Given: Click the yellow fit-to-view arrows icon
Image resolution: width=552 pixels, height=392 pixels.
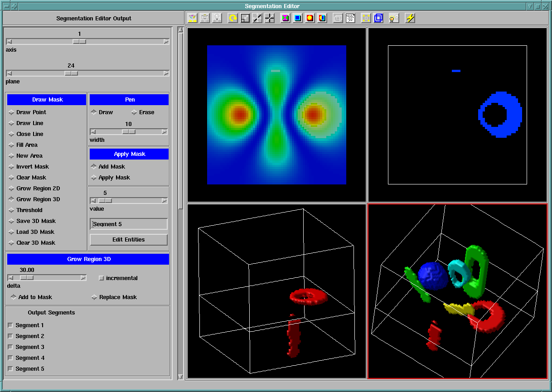Looking at the screenshot, I should (x=366, y=18).
